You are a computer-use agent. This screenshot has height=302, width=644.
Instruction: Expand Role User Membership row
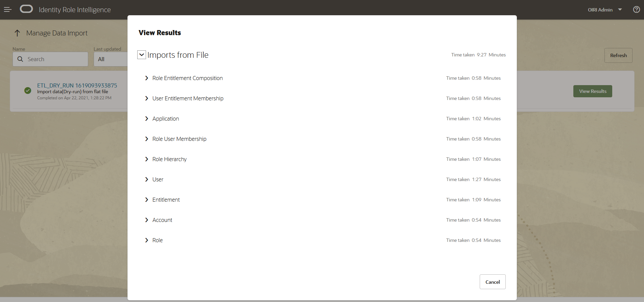pos(146,139)
